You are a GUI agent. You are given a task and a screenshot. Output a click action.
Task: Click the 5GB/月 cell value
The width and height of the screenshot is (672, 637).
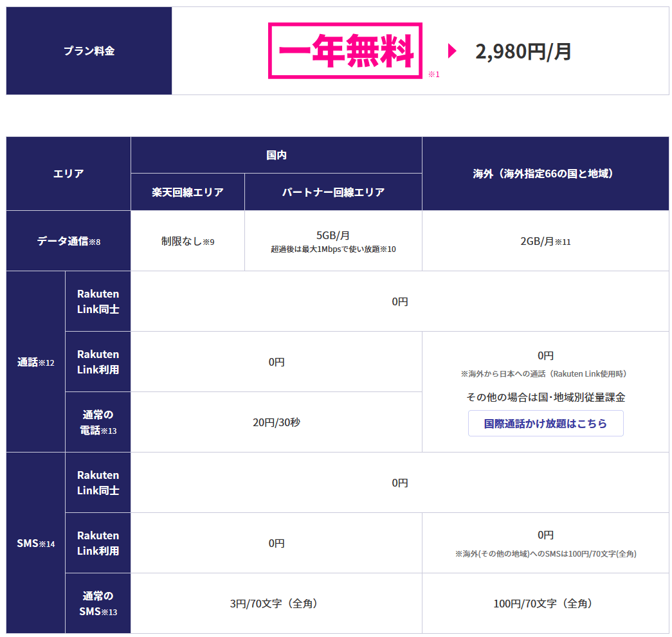point(333,235)
